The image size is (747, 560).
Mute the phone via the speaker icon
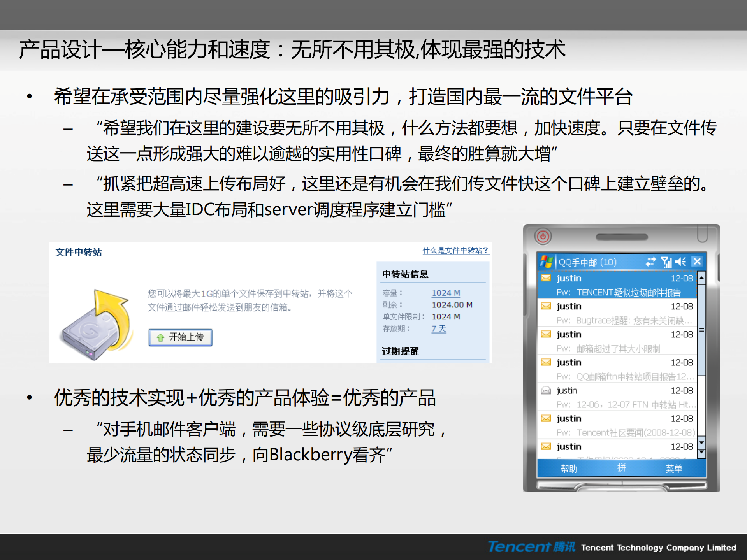(680, 262)
